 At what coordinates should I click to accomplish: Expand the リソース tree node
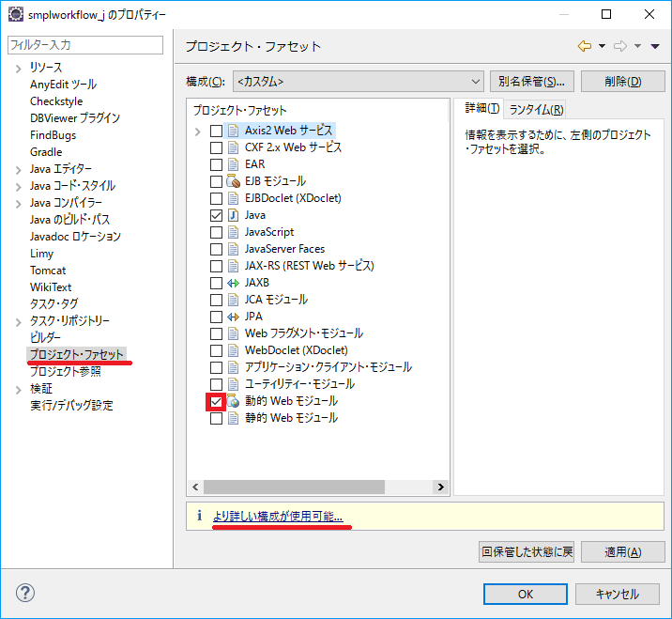pyautogui.click(x=18, y=69)
